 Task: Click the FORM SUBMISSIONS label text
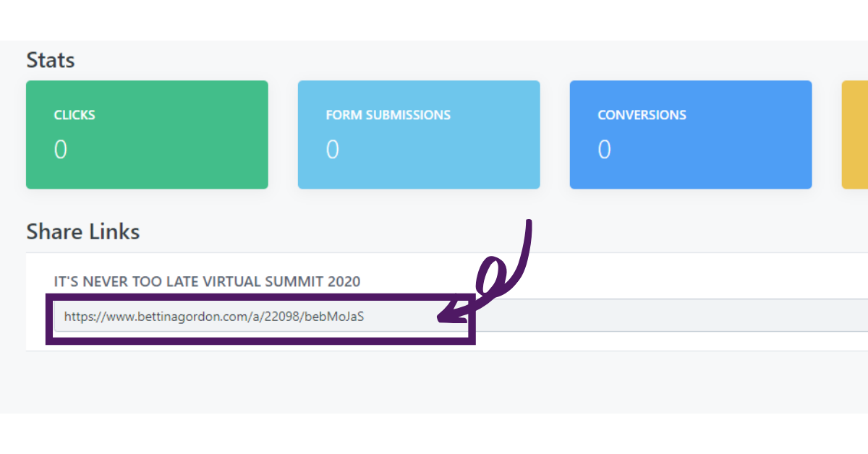pos(388,115)
